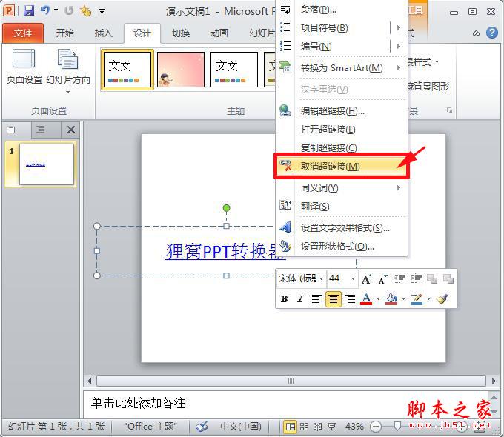The width and height of the screenshot is (504, 437).
Task: Open Shape Fill dropdown arrow
Action: point(403,299)
